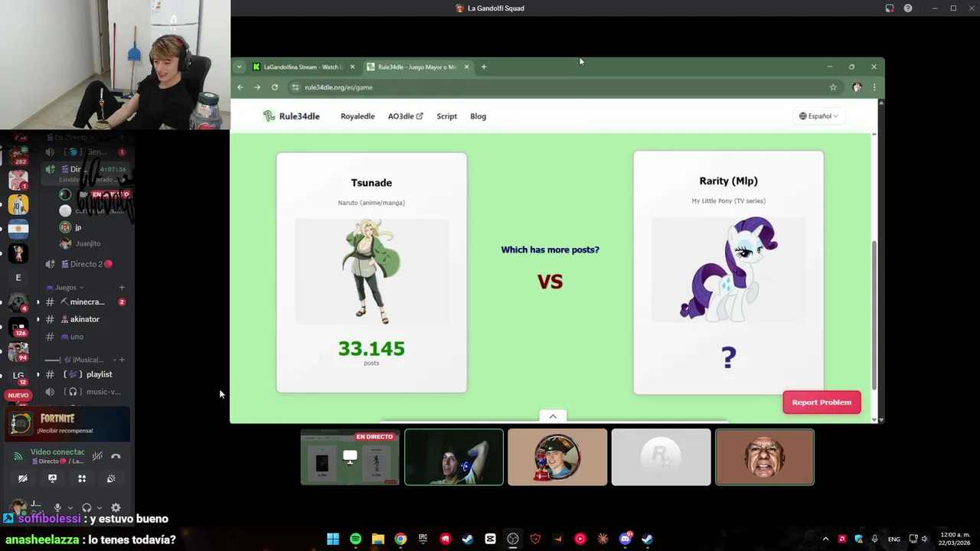
Task: Close the Rule34dle tab
Action: pos(466,67)
